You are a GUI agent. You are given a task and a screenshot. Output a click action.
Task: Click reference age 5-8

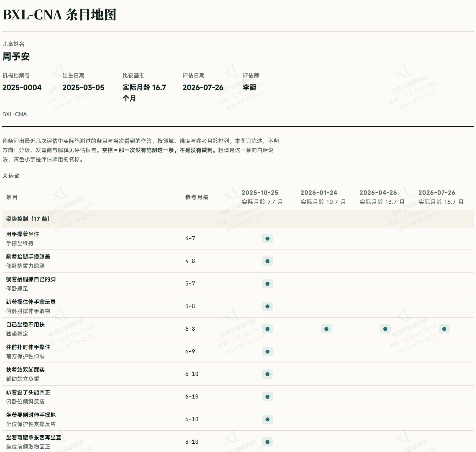(190, 307)
